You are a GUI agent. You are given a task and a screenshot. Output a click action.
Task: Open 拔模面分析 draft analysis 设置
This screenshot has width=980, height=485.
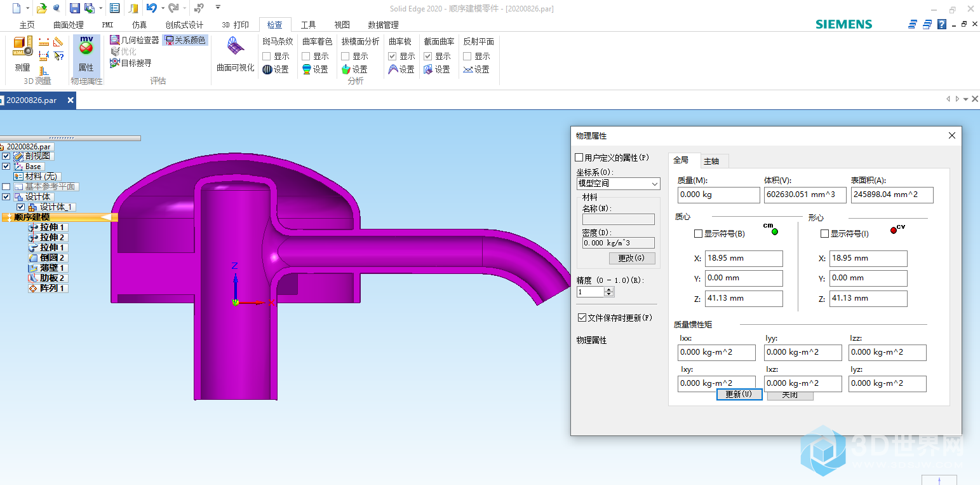click(354, 69)
